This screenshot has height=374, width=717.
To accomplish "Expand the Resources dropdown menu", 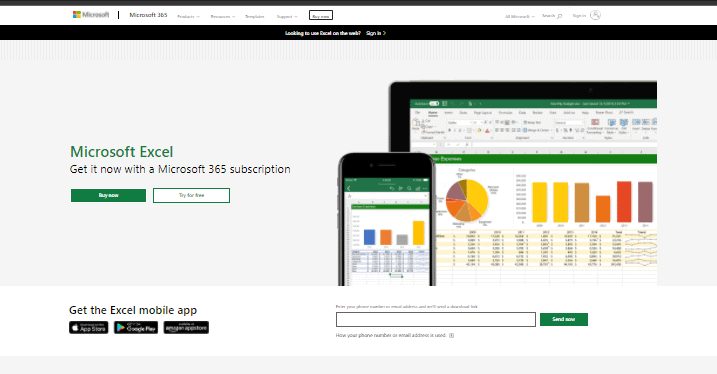I will (223, 16).
